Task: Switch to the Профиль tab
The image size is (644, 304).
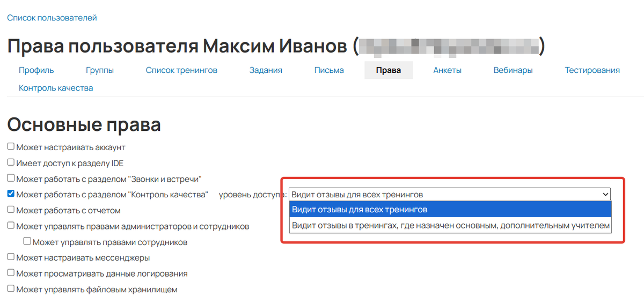Action: click(36, 70)
